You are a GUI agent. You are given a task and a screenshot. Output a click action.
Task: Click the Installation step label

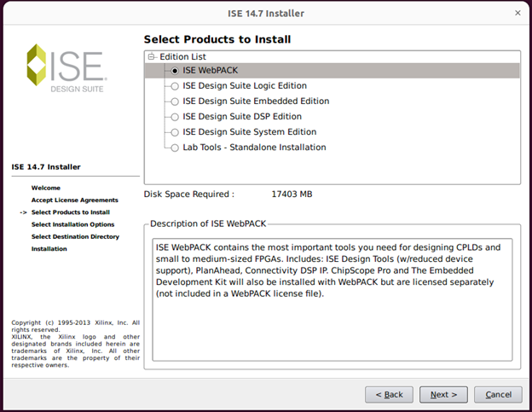(49, 249)
